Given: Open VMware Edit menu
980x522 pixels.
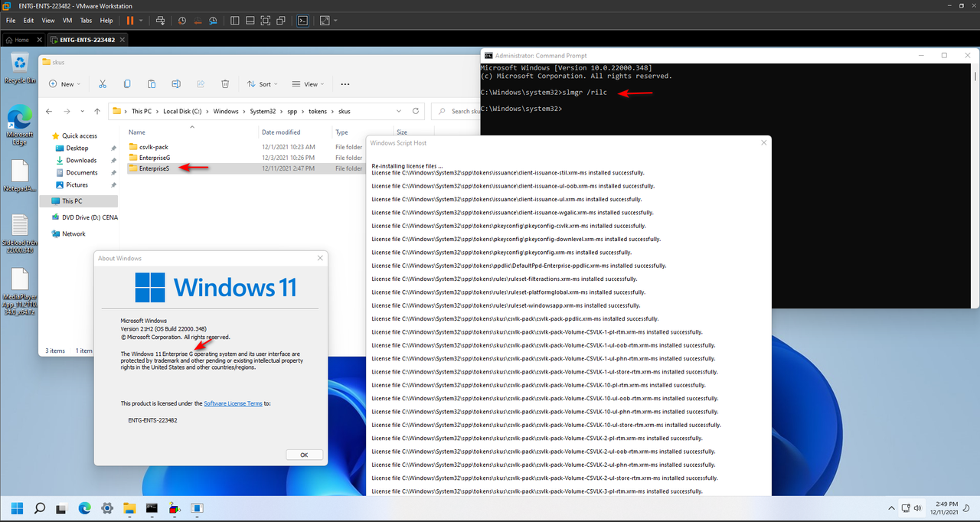Looking at the screenshot, I should [28, 20].
